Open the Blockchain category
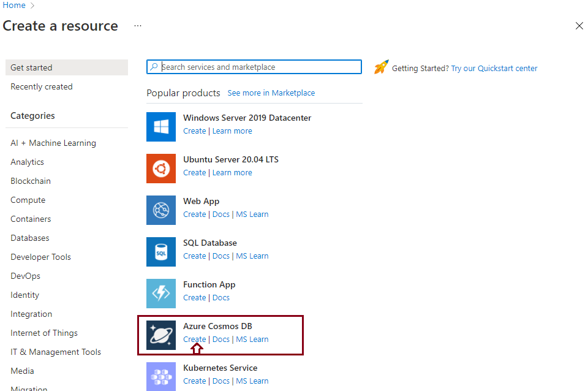The image size is (588, 391). pos(31,181)
